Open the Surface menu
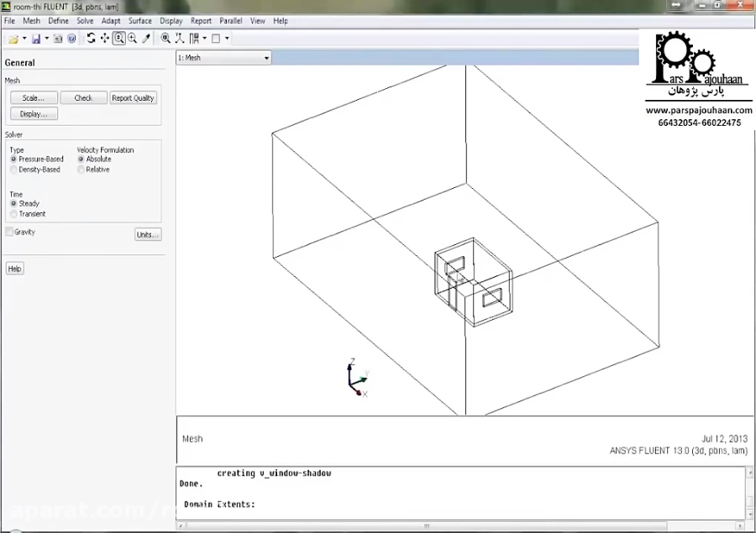This screenshot has height=533, width=756. point(139,21)
